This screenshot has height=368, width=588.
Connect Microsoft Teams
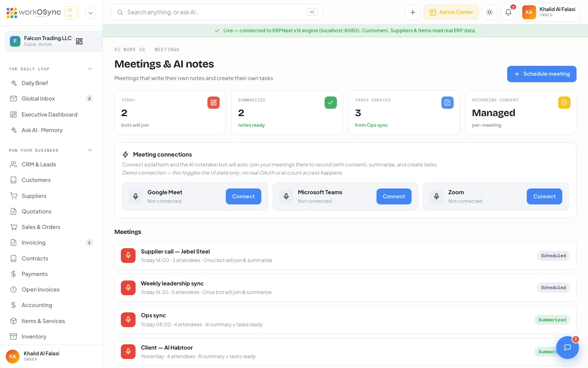pos(394,197)
